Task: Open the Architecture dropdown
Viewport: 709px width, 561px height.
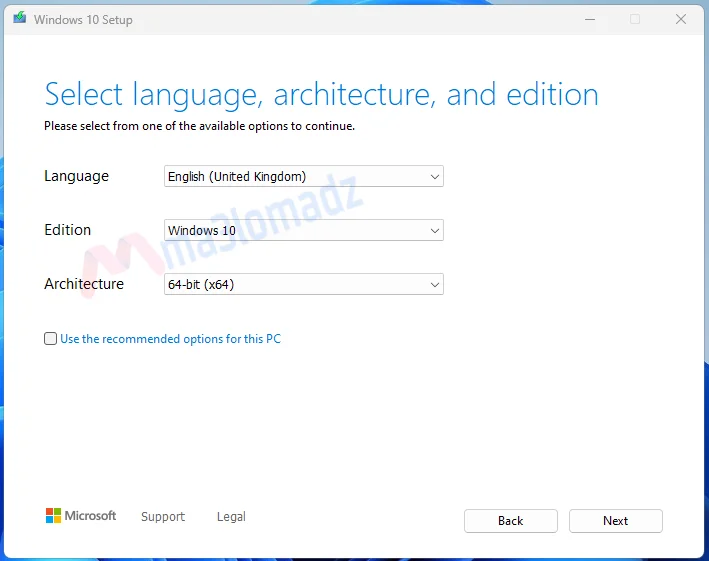Action: tap(303, 284)
